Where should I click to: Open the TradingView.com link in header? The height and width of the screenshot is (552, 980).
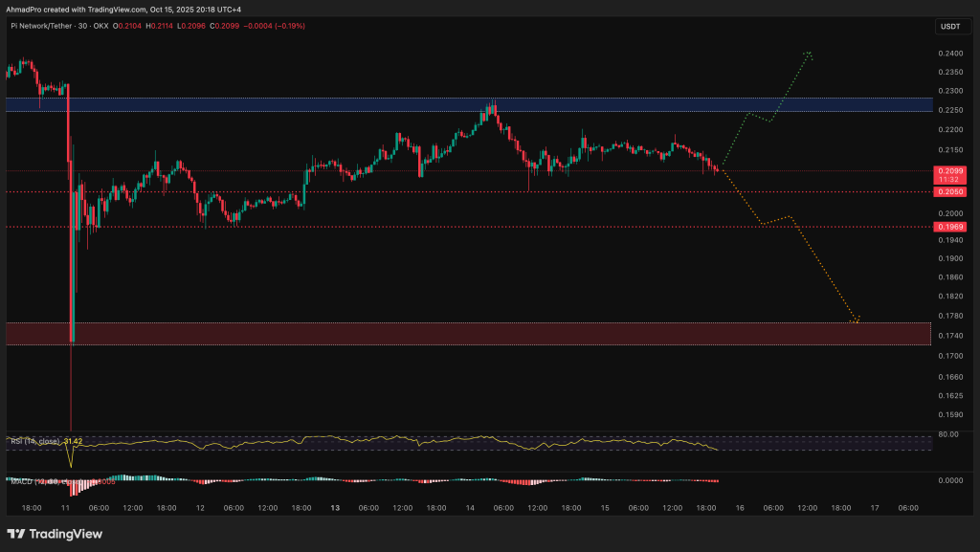pyautogui.click(x=122, y=8)
